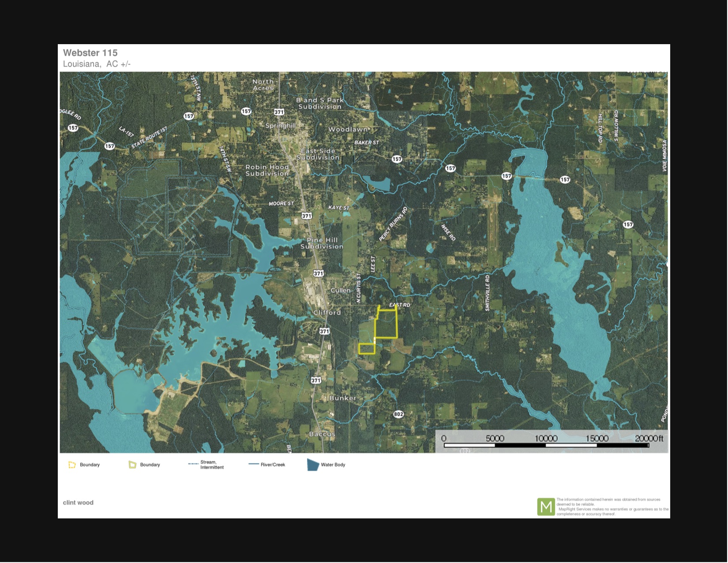Click the Smithville Rd road label
This screenshot has width=728, height=563.
pos(488,293)
